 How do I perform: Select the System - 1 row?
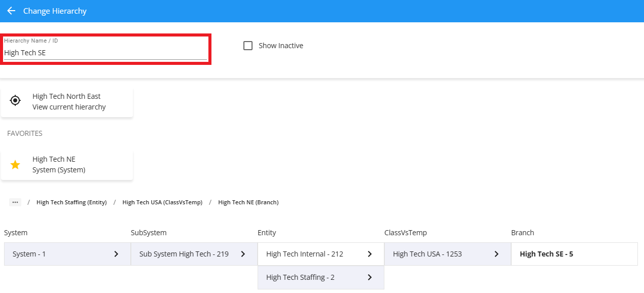pyautogui.click(x=67, y=254)
